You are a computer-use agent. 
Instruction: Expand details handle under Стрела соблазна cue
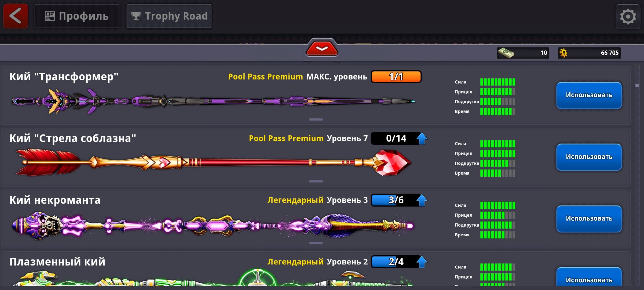(x=316, y=181)
